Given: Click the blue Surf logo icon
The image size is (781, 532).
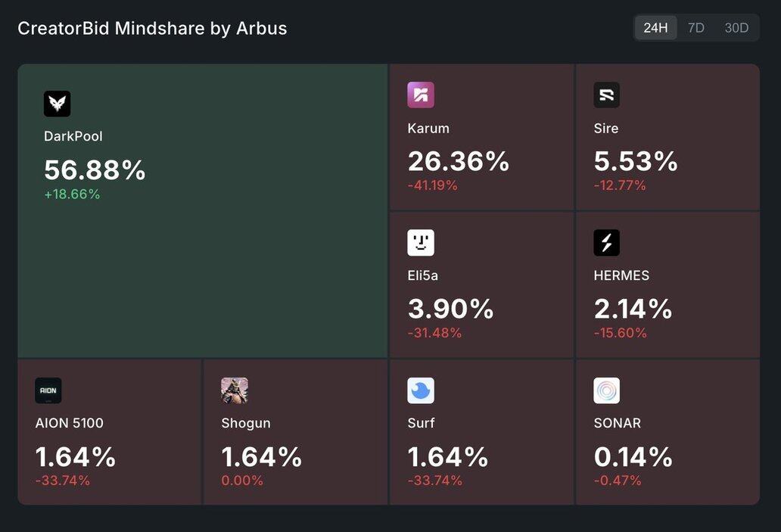Looking at the screenshot, I should point(421,390).
